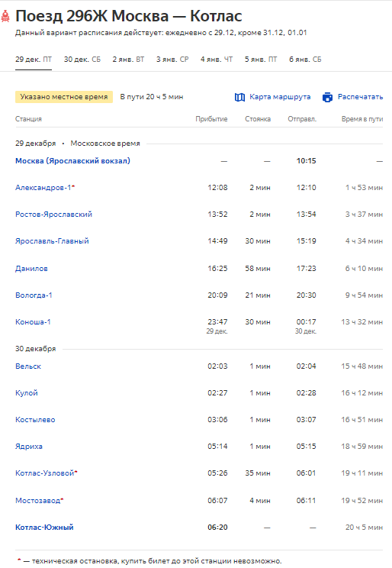This screenshot has width=392, height=568.
Task: Open Александров-1 station page
Action: (43, 187)
